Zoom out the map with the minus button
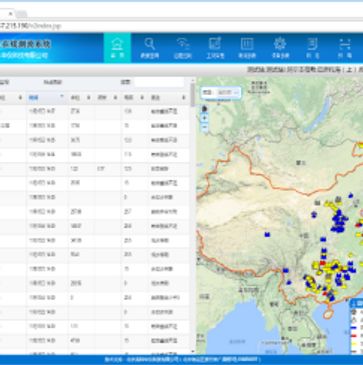Screen dimensions: 363x365 [x=205, y=127]
